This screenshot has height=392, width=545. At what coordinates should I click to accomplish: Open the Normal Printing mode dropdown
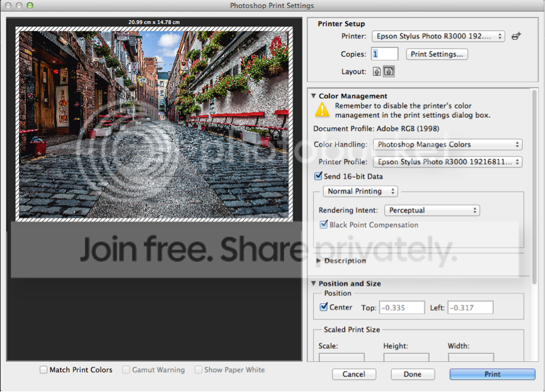click(360, 191)
